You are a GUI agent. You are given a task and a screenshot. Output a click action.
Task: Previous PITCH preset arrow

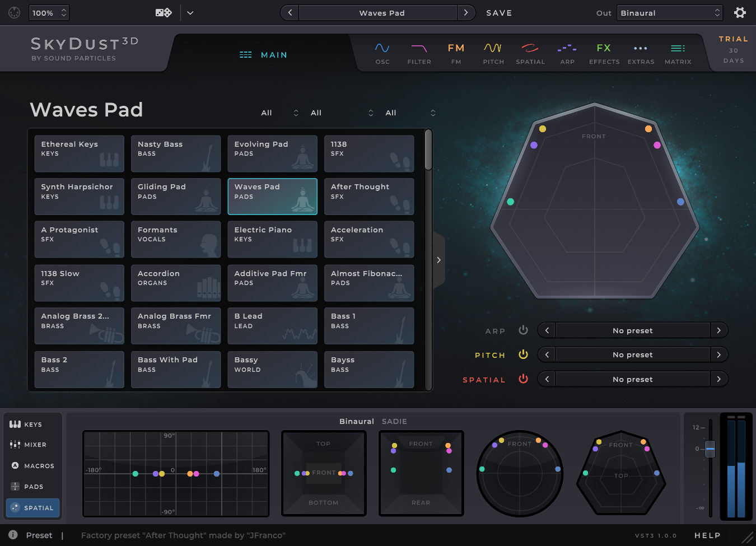coord(547,354)
